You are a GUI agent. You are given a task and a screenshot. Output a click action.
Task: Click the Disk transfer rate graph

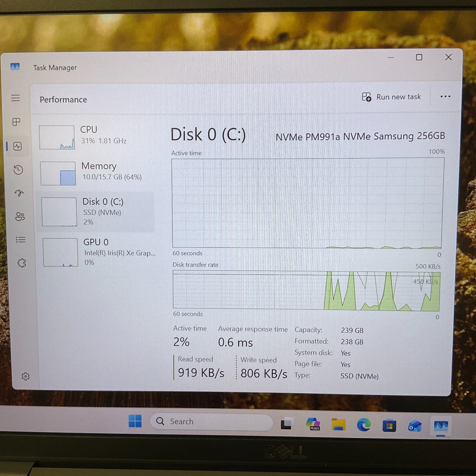pyautogui.click(x=306, y=291)
